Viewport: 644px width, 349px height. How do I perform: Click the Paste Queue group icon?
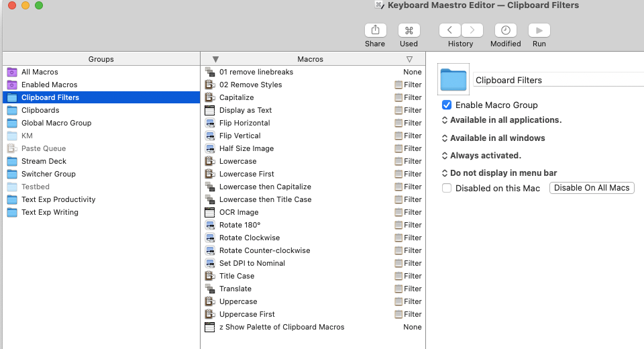12,148
